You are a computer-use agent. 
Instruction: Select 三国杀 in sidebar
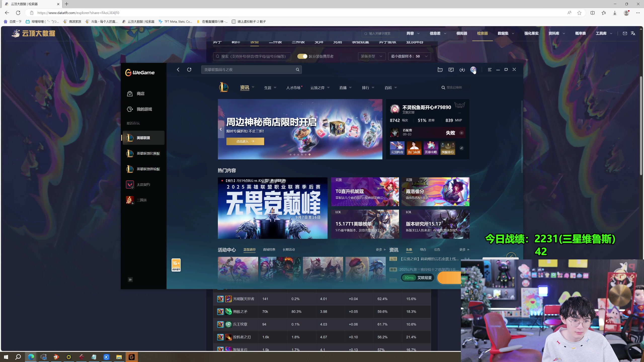pos(143,200)
